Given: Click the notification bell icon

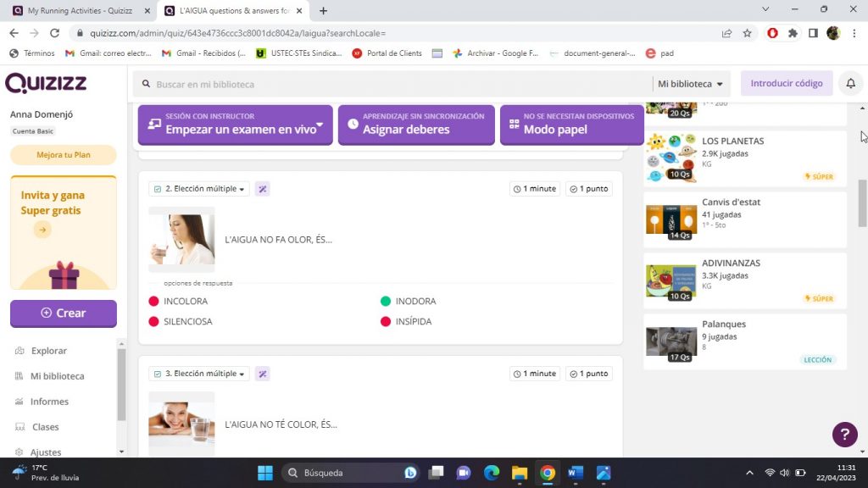Looking at the screenshot, I should (850, 84).
